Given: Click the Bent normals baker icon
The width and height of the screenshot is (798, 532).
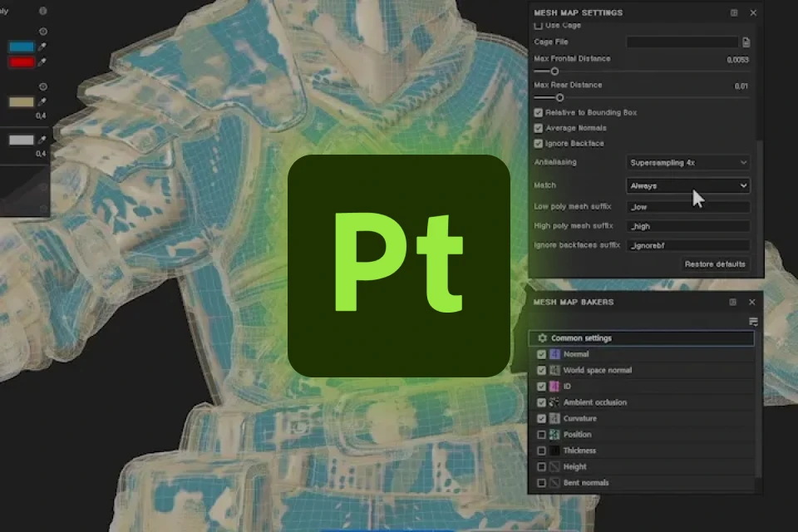Looking at the screenshot, I should point(554,483).
